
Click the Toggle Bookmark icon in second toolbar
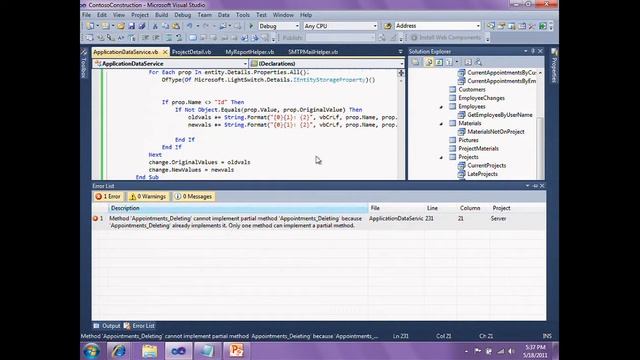coord(193,38)
